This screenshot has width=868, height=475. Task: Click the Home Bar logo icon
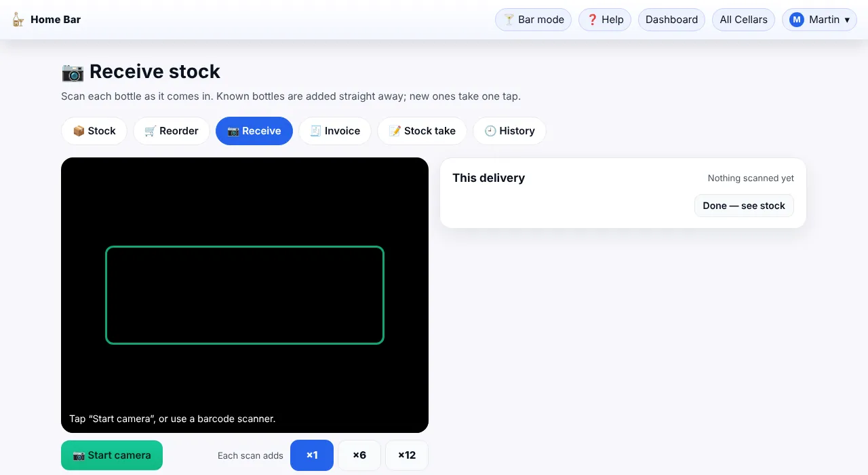tap(18, 20)
